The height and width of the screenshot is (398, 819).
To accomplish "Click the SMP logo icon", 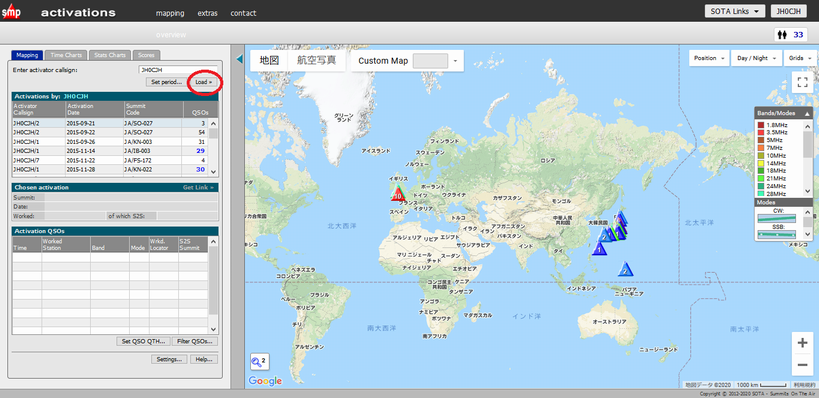I will [x=11, y=11].
